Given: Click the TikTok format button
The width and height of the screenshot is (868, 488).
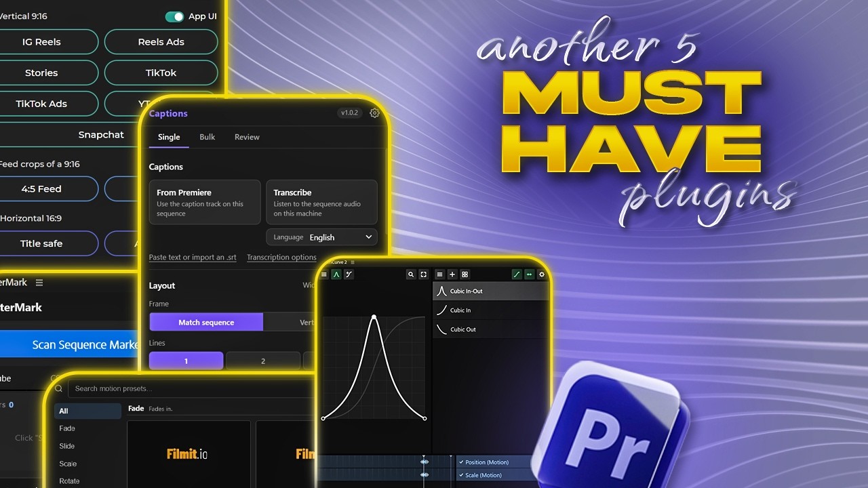Looking at the screenshot, I should (161, 73).
